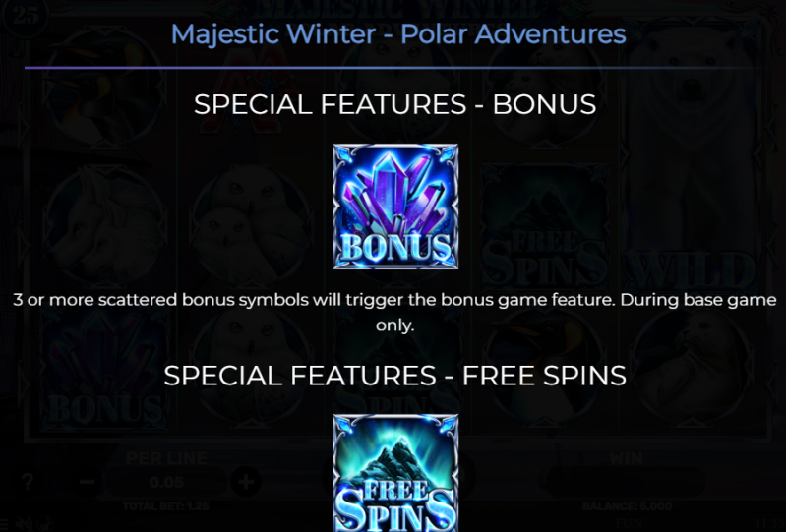786x532 pixels.
Task: Click the crystal Bonus symbol in the paytable
Action: point(395,207)
